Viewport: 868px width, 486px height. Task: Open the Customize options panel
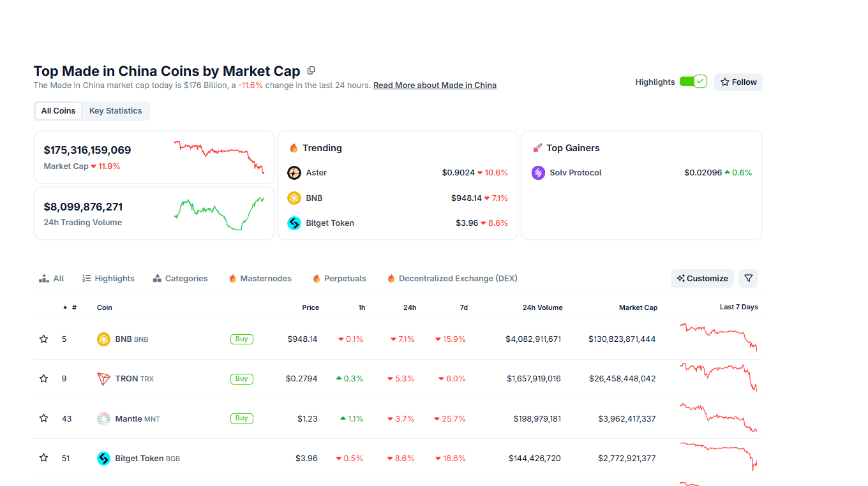[702, 279]
